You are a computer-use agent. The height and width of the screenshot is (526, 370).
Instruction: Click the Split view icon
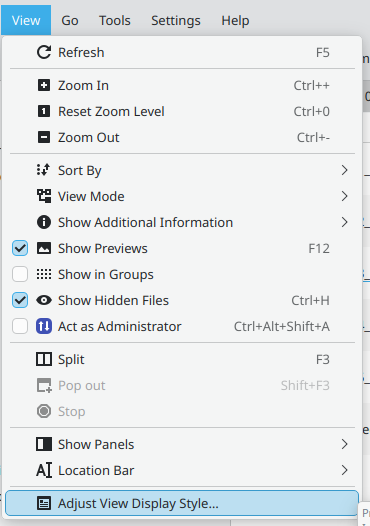point(44,359)
